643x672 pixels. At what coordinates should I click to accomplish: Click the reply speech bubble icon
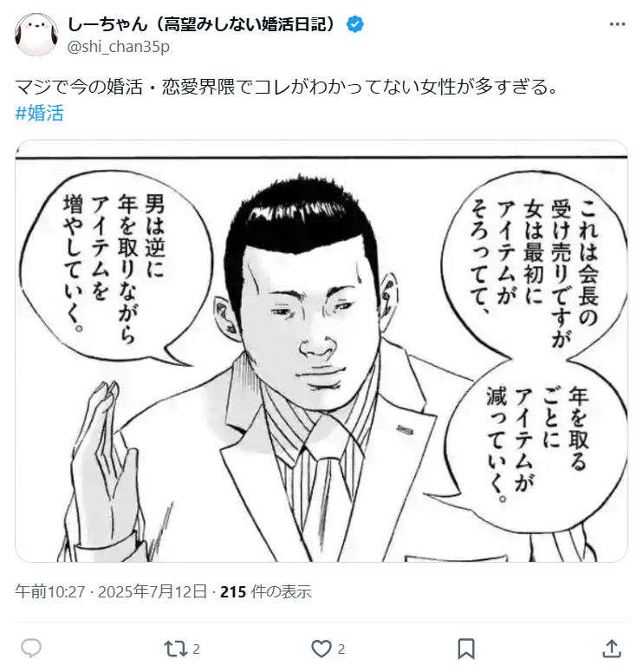pyautogui.click(x=31, y=649)
